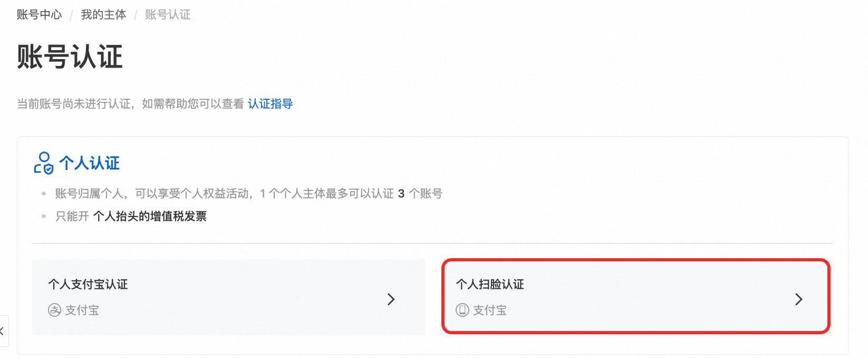The image size is (868, 358).
Task: Click the 账号认证 page title
Action: click(70, 56)
